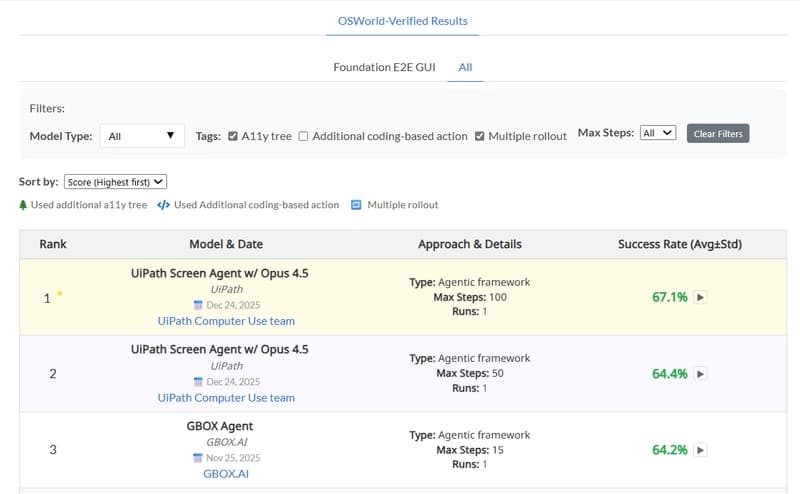Click the Multiple rollout legend icon
Viewport: 800px width, 494px height.
pos(356,205)
